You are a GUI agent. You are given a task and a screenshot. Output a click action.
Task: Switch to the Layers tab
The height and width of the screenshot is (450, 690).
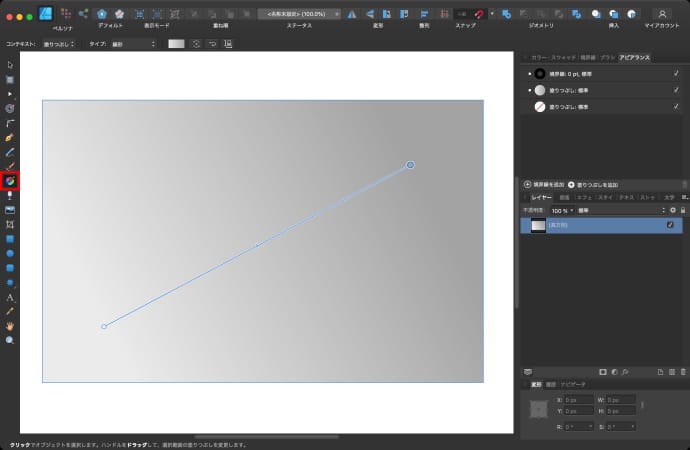(540, 198)
